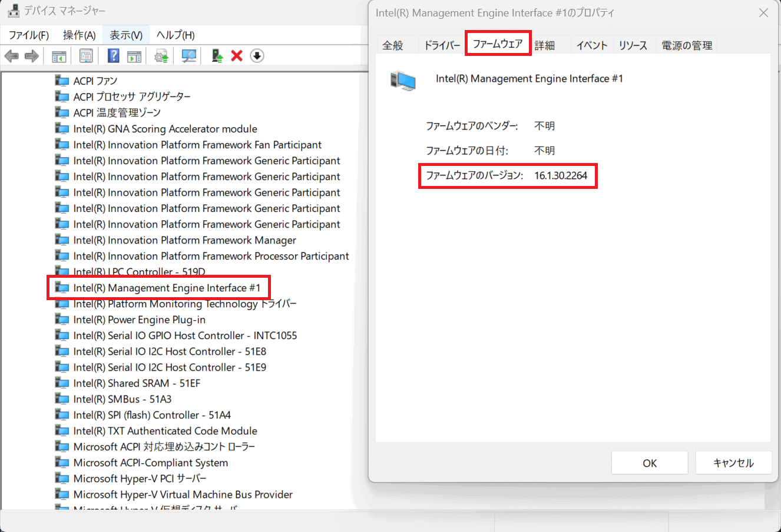The image size is (781, 532).
Task: Switch to the 全般 tab
Action: pos(393,45)
